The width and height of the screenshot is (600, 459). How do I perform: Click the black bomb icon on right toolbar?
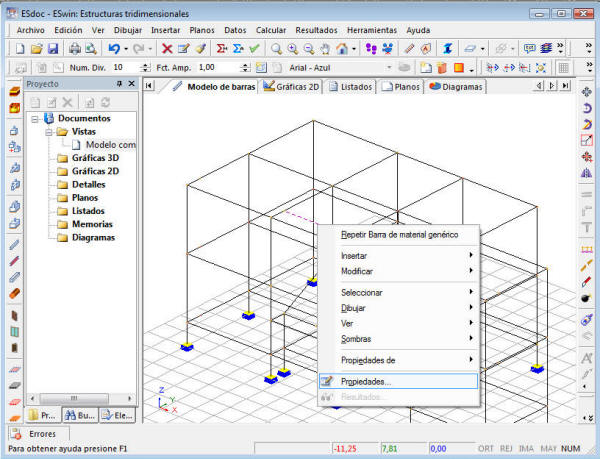click(x=586, y=298)
